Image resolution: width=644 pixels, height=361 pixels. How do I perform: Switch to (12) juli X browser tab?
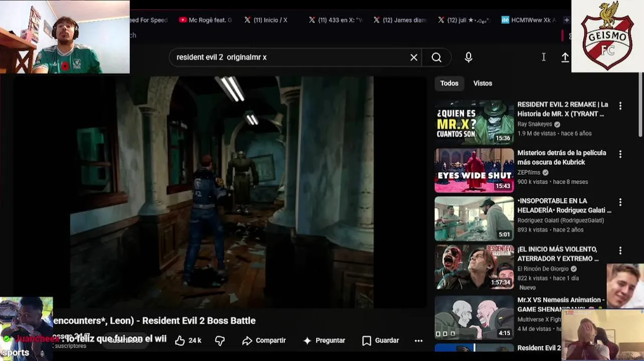point(463,20)
